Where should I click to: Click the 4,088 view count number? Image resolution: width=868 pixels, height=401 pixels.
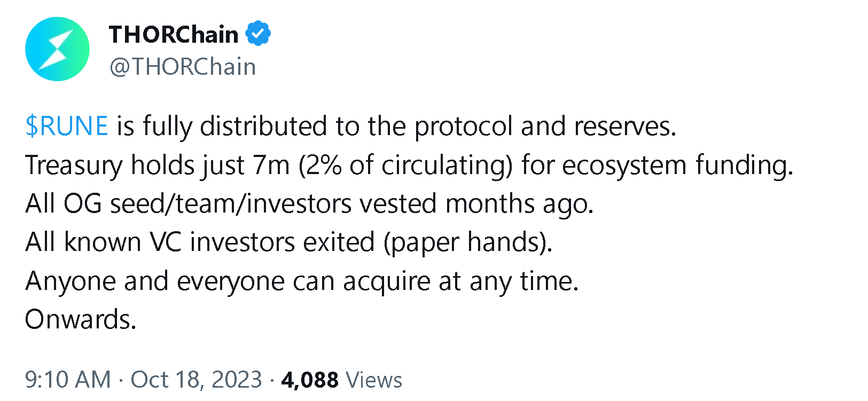tap(310, 380)
